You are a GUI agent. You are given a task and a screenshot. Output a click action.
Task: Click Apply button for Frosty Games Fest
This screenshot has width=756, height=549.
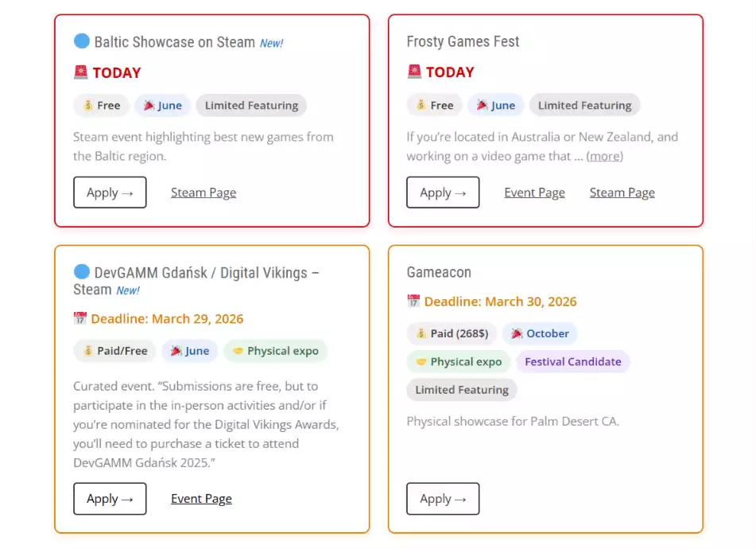[443, 193]
